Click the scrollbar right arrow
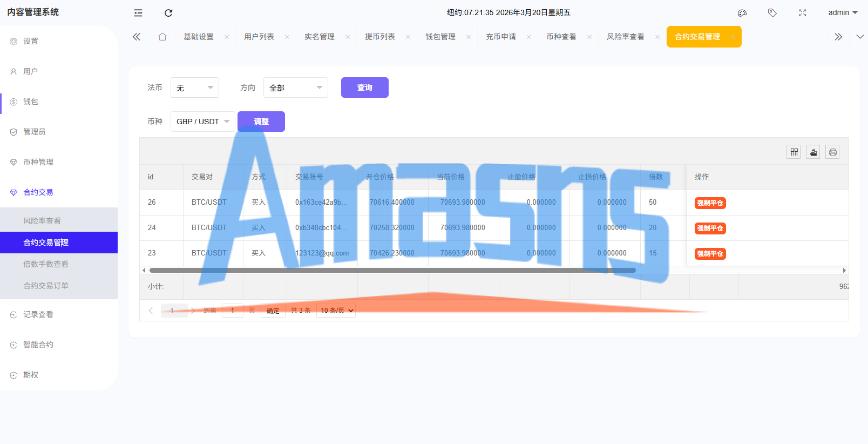The image size is (868, 444). click(x=844, y=270)
